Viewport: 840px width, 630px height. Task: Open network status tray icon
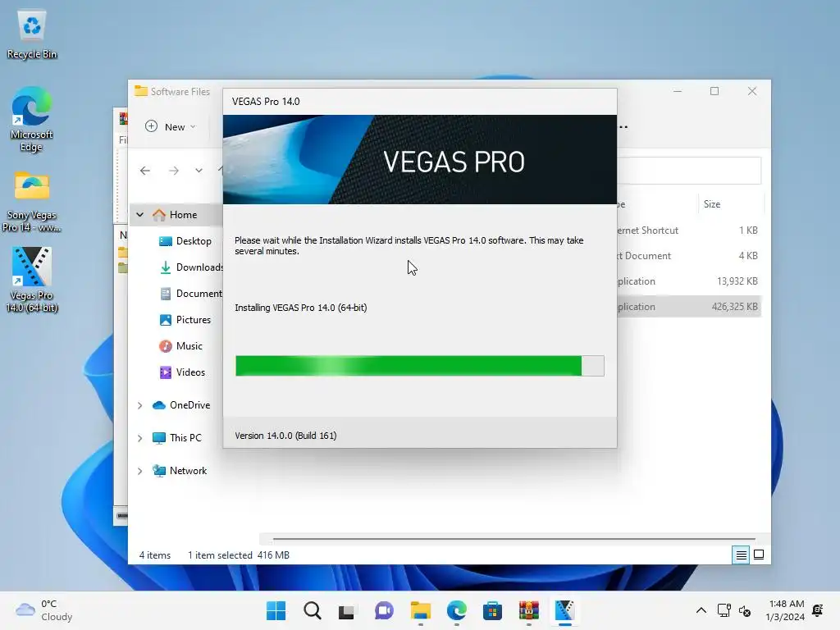(x=724, y=610)
